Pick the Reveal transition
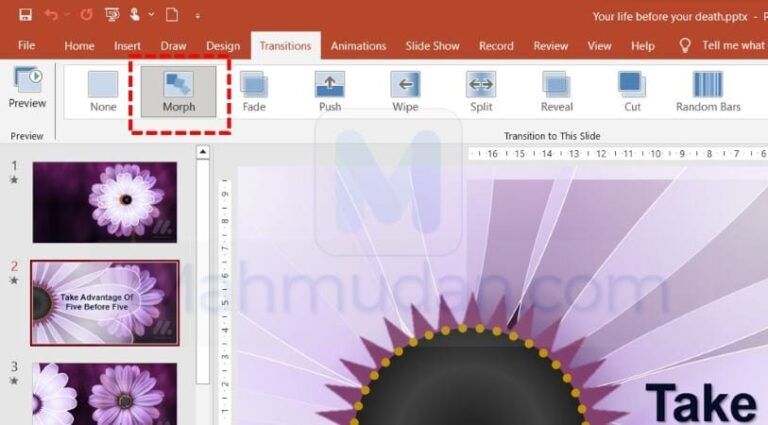The image size is (768, 425). tap(557, 90)
